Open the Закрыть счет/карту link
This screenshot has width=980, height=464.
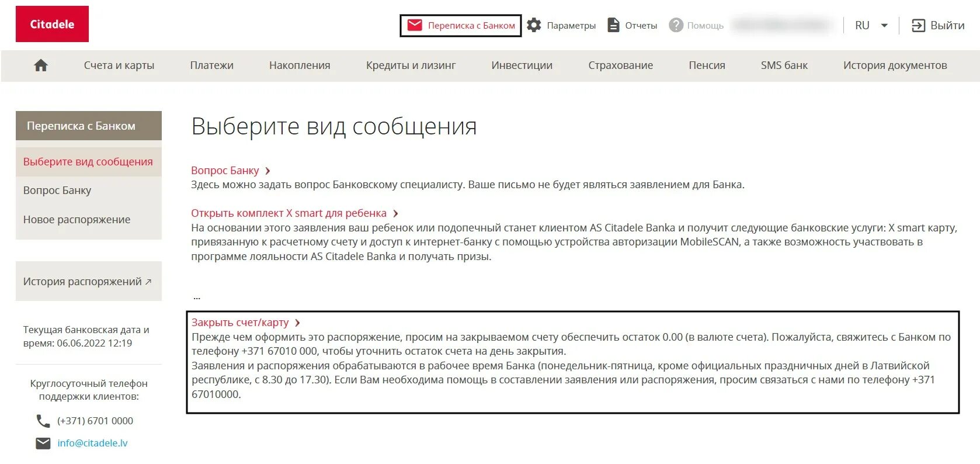tap(240, 323)
